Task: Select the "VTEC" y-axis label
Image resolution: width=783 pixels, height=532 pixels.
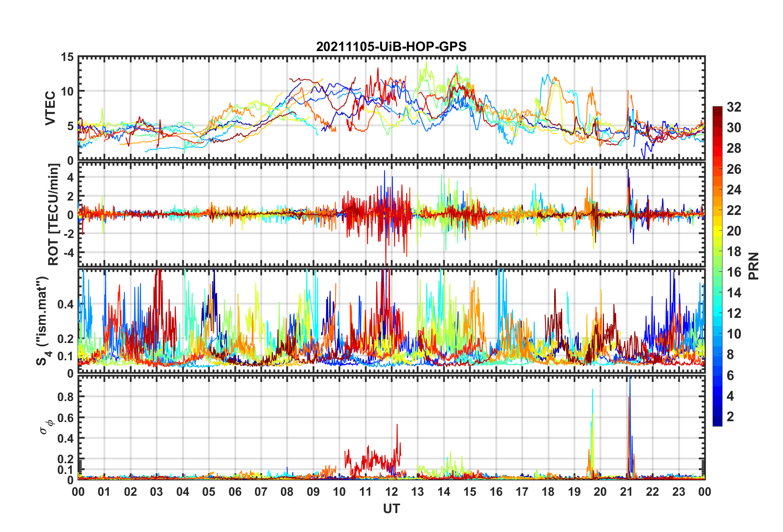Action: (x=50, y=108)
